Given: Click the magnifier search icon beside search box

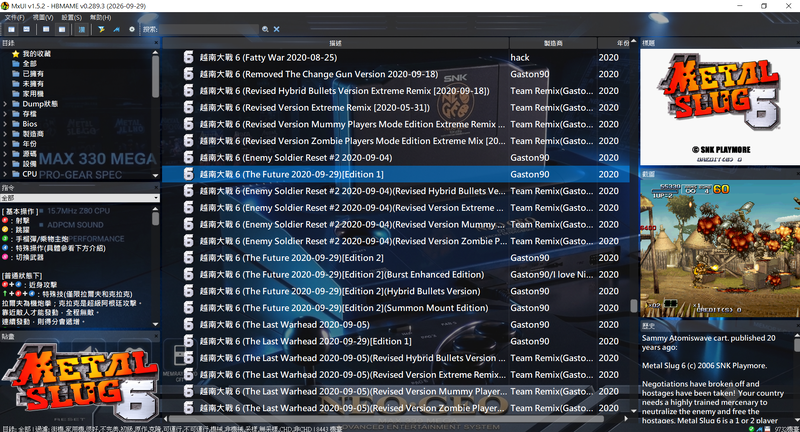Looking at the screenshot, I should tap(265, 30).
